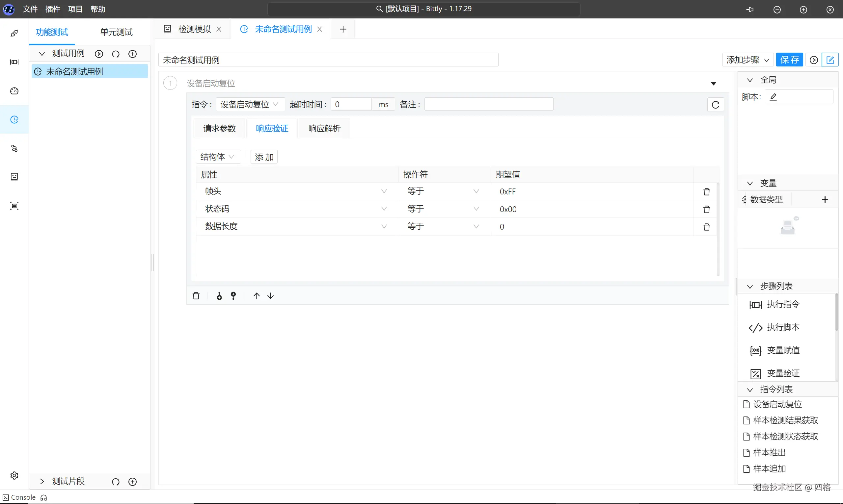This screenshot has height=504, width=843.
Task: Expand the 测试片段 section
Action: tap(42, 481)
